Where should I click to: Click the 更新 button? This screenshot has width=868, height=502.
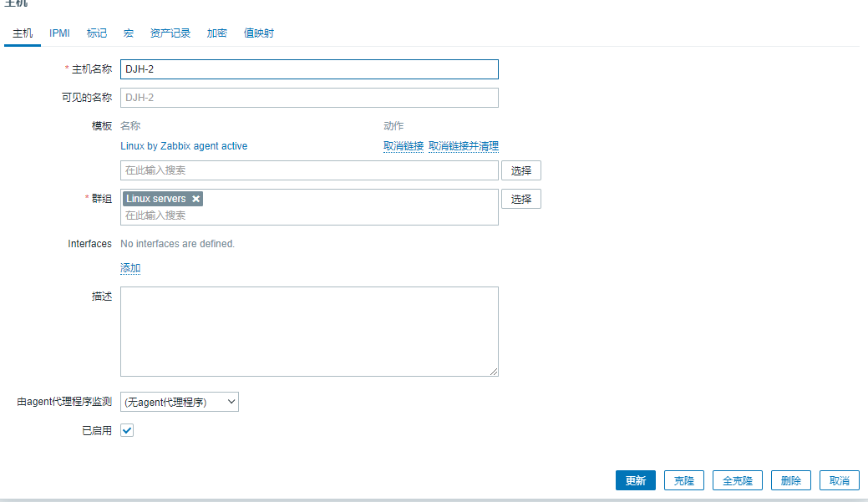(635, 480)
